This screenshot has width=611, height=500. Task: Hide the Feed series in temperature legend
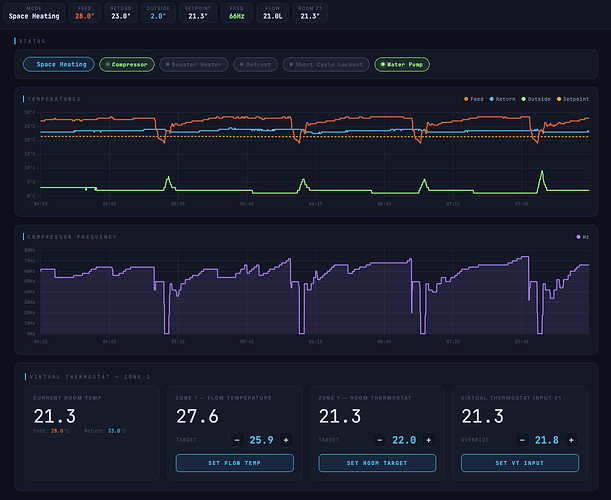[474, 99]
